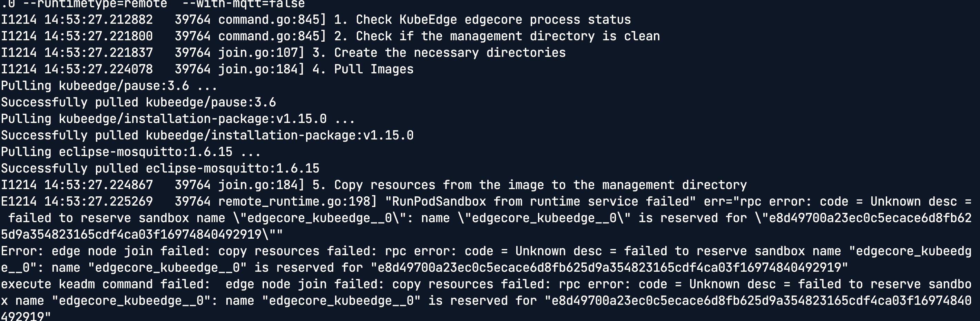Click "Pulling eclipse-mosquitto:1.6.15 ..." line
Viewport: 980px width, 321px height.
pyautogui.click(x=130, y=152)
